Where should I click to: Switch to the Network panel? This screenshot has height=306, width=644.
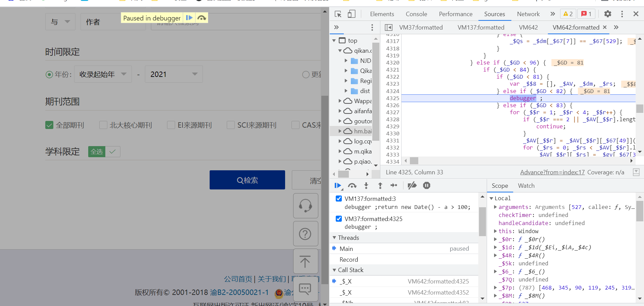tap(528, 14)
